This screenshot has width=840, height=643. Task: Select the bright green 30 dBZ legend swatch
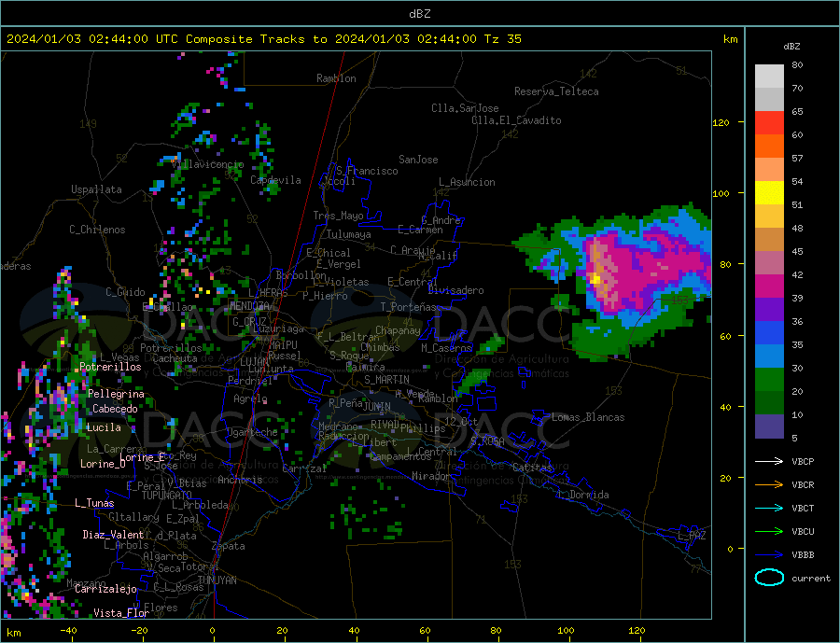tap(769, 380)
